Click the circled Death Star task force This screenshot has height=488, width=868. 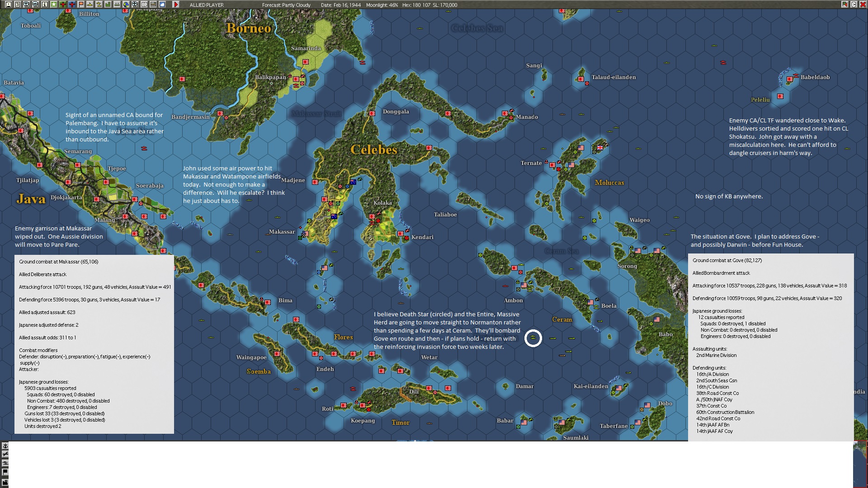[x=533, y=338]
